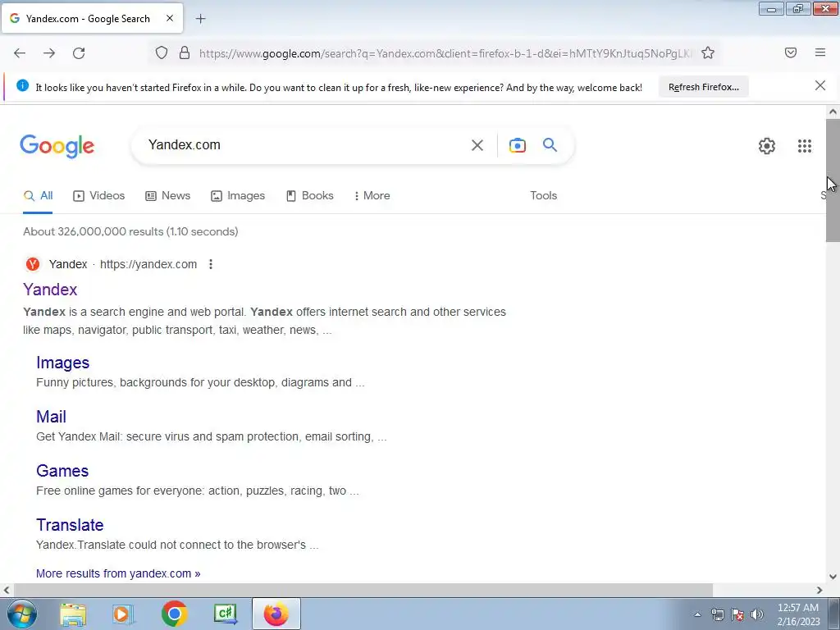
Task: Click the vertical scrollbar down arrow
Action: 833,577
